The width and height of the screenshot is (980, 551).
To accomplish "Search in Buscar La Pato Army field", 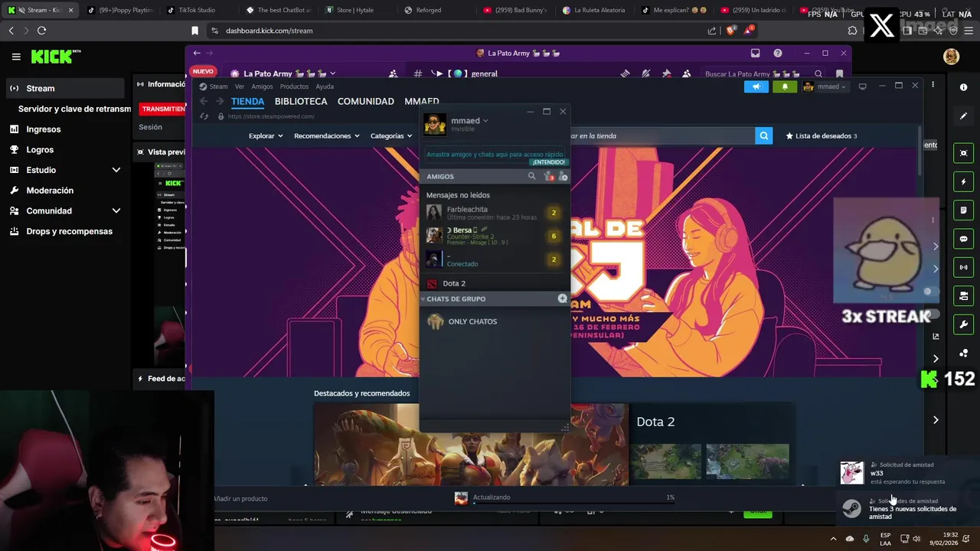I will point(762,73).
